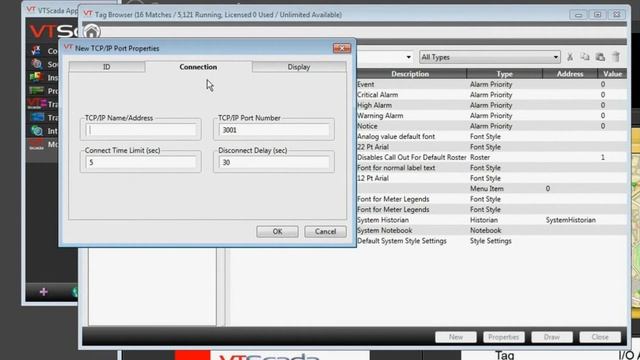Open the Display tab

click(299, 67)
